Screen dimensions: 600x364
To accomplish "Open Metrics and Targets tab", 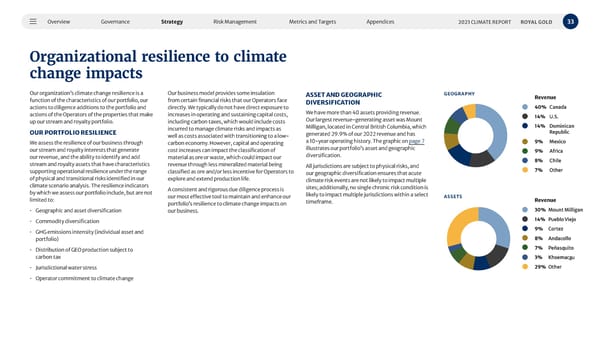I will (312, 22).
